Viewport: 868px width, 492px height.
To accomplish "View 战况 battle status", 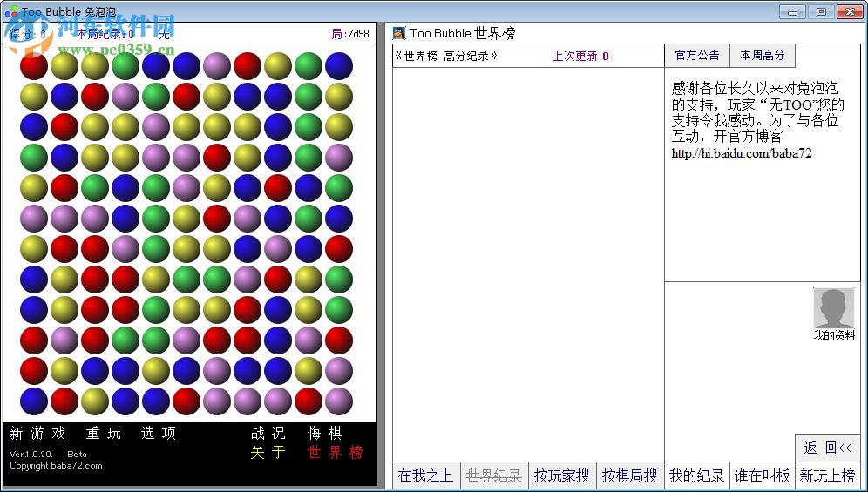I will [x=268, y=434].
